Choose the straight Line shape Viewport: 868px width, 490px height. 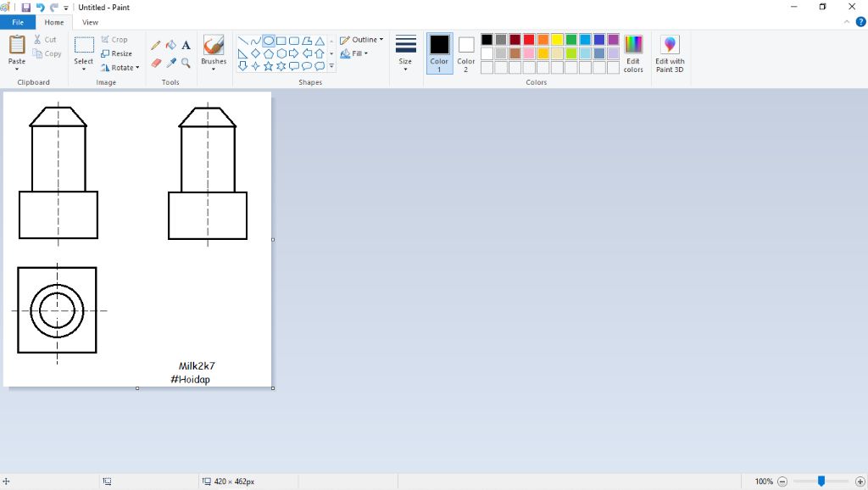(x=242, y=41)
